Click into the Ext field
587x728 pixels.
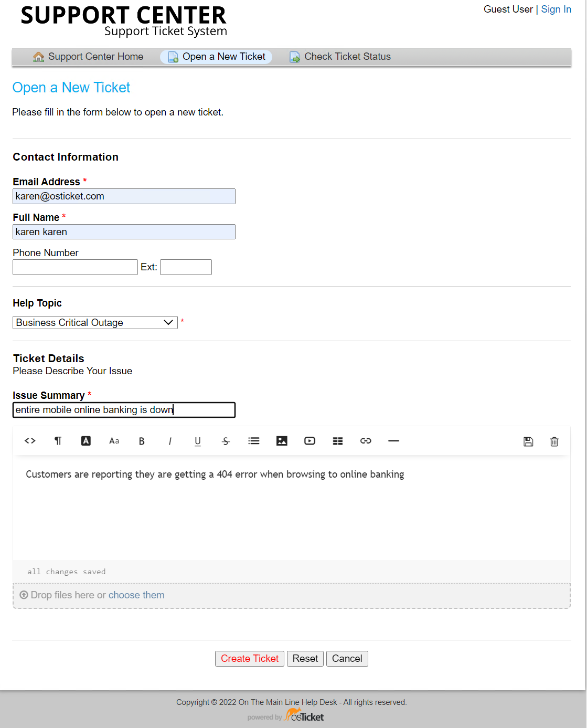tap(186, 267)
